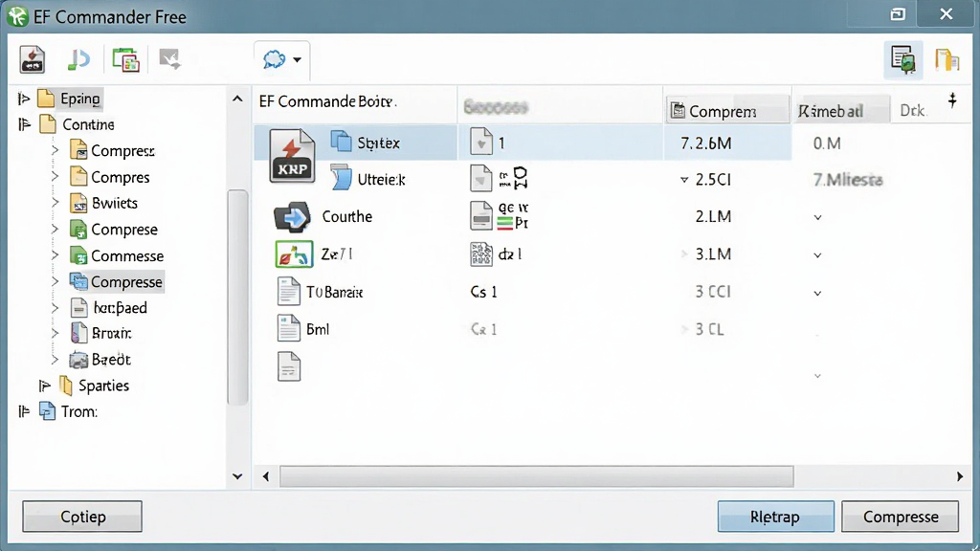Screen dimensions: 980x551
Task: Click the tree vertical scrollbar thumb
Action: (237, 297)
